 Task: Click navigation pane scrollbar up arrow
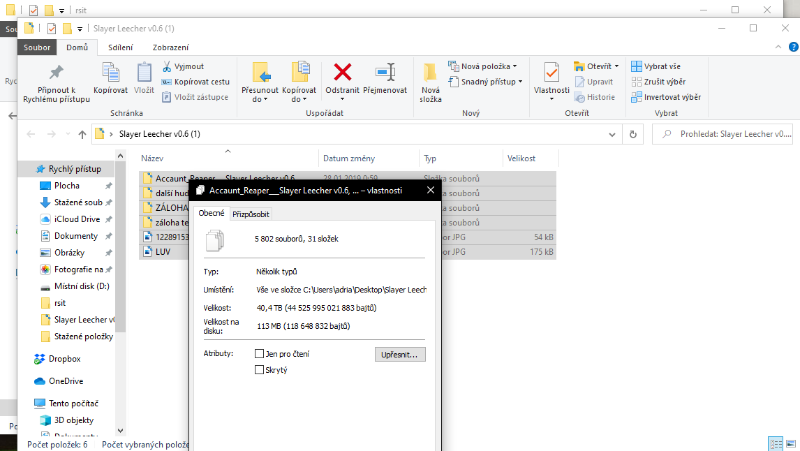tap(120, 156)
